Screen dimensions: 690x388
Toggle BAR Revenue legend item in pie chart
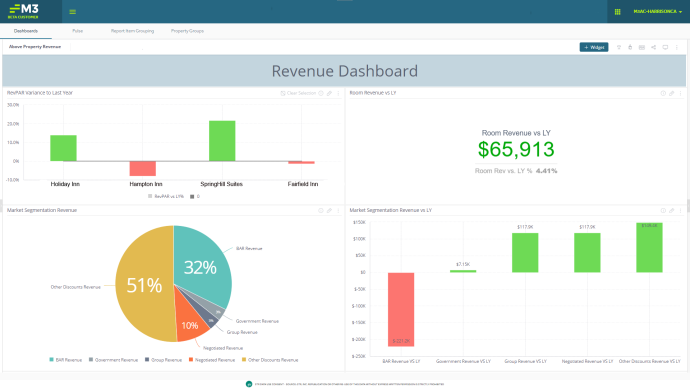coord(66,360)
